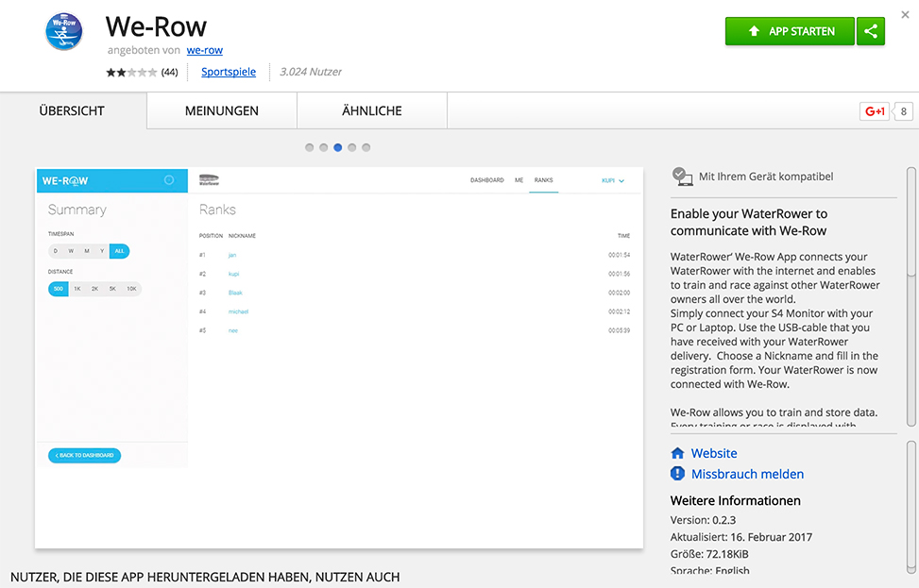The height and width of the screenshot is (588, 919).
Task: Choose the 5K distance option
Action: coord(112,289)
